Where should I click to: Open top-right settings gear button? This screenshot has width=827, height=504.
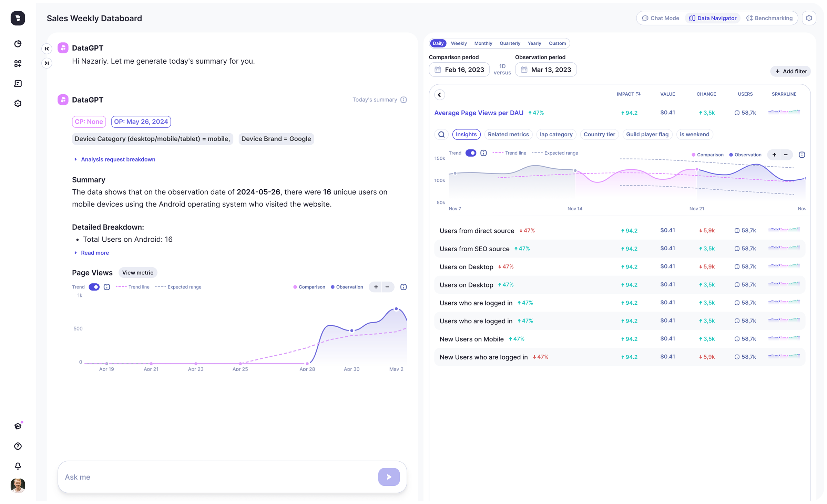pos(809,18)
